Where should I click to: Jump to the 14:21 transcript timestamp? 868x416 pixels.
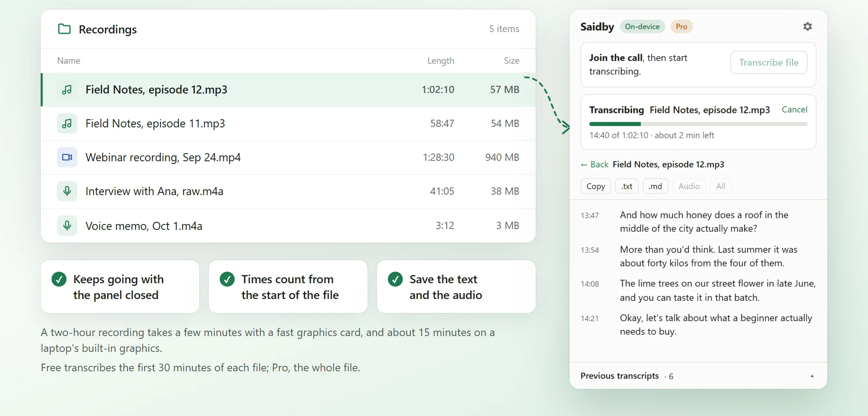(590, 318)
